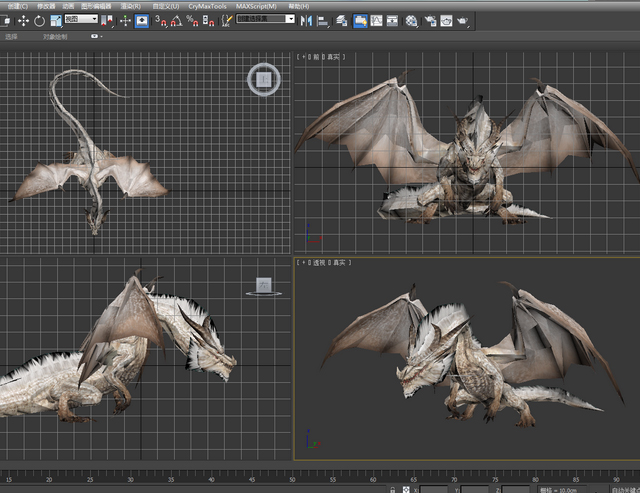Click the ViewCube in top-left viewport
The height and width of the screenshot is (493, 640).
point(263,79)
